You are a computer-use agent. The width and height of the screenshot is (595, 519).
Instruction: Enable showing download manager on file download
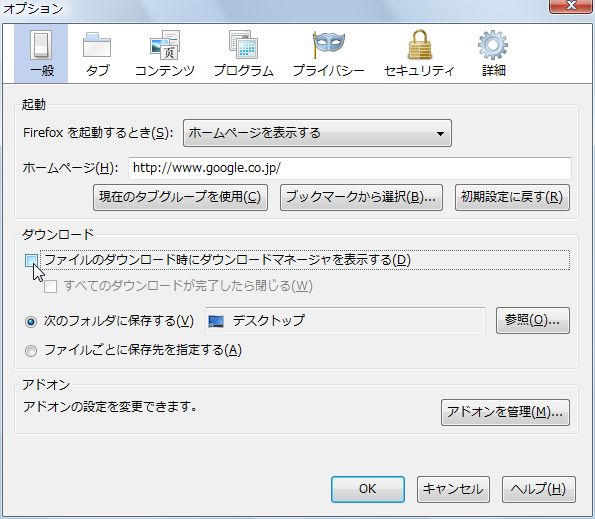point(31,260)
